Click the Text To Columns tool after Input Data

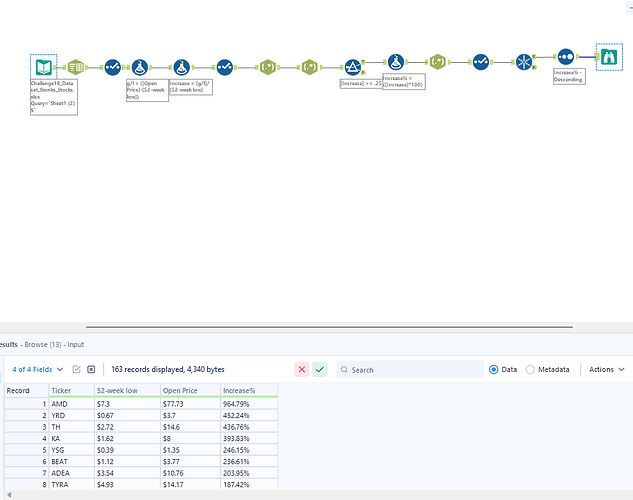pyautogui.click(x=75, y=67)
